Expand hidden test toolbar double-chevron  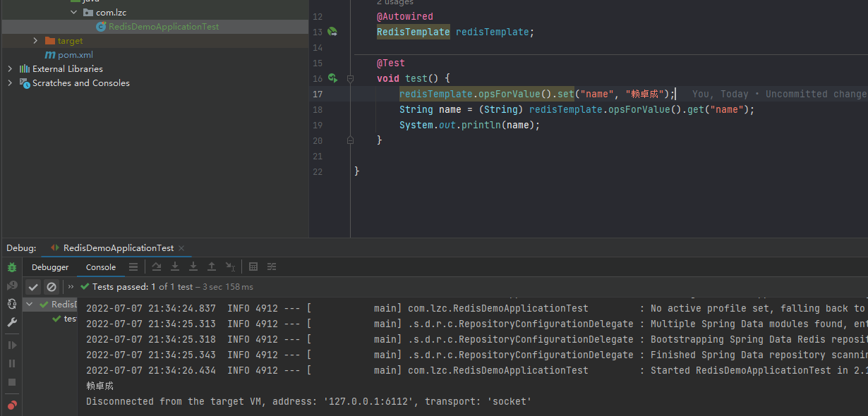click(71, 287)
